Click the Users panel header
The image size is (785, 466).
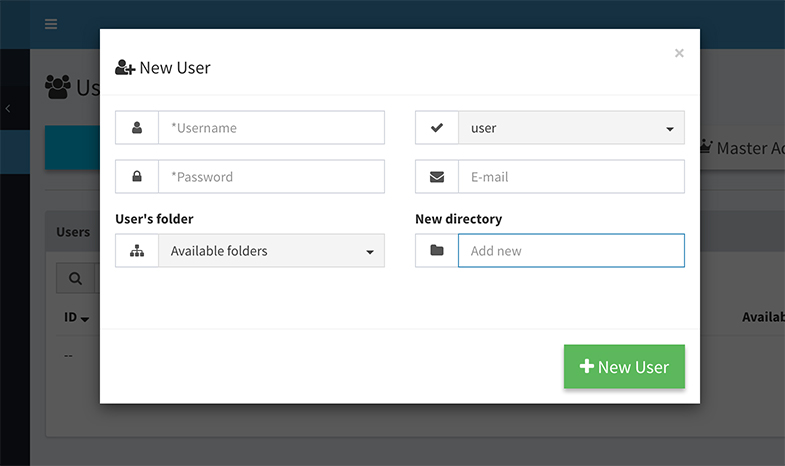73,232
